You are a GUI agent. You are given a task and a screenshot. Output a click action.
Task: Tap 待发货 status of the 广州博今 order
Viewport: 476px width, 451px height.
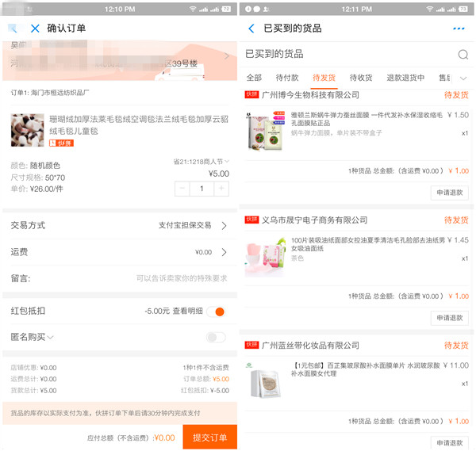point(456,95)
